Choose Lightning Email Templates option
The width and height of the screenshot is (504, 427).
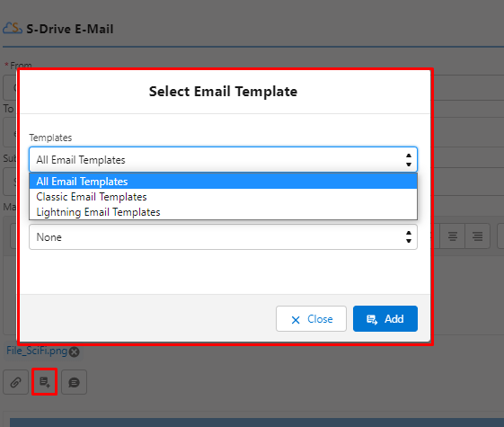(x=223, y=212)
